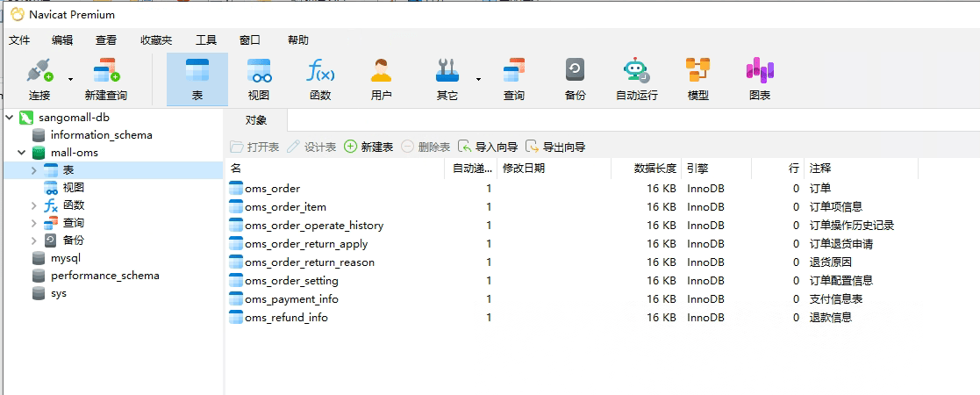Screen dimensions: 980x395
Task: Select the mysql database
Action: [66, 257]
